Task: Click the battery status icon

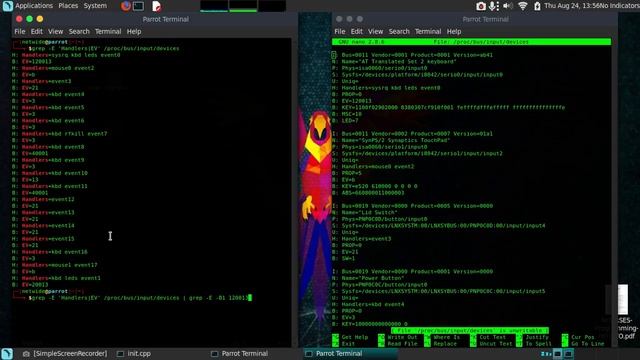Action: pos(537,6)
